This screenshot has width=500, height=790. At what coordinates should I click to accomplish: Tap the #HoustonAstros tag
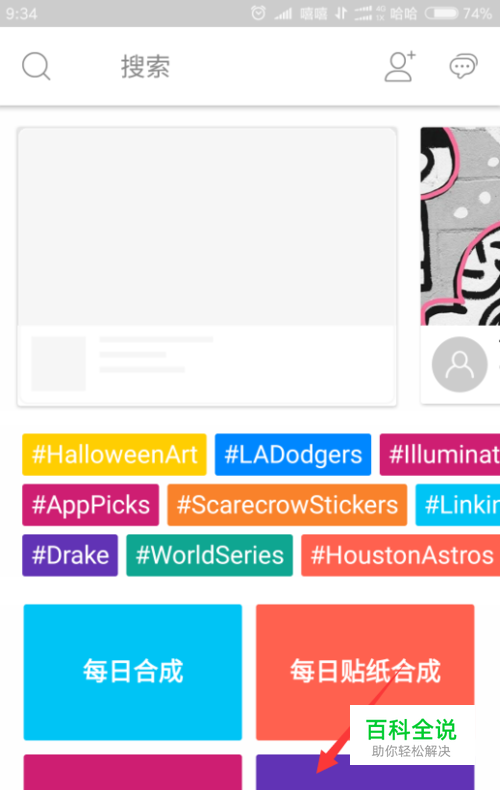click(x=401, y=555)
